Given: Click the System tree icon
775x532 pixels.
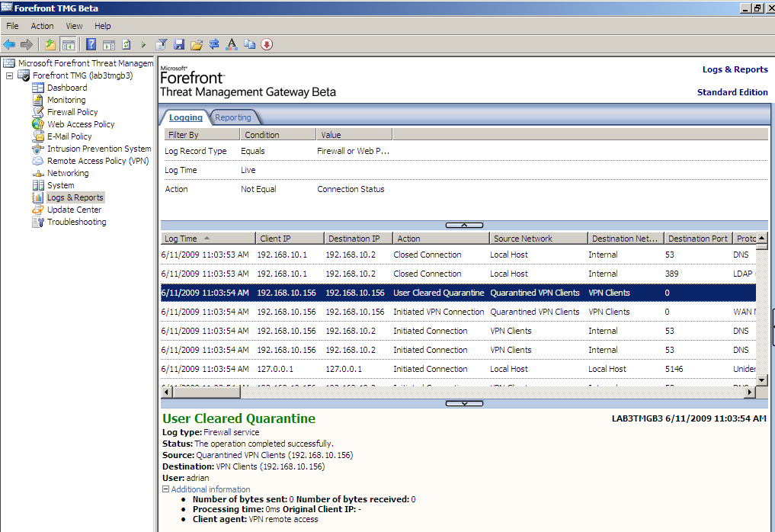Looking at the screenshot, I should click(38, 185).
